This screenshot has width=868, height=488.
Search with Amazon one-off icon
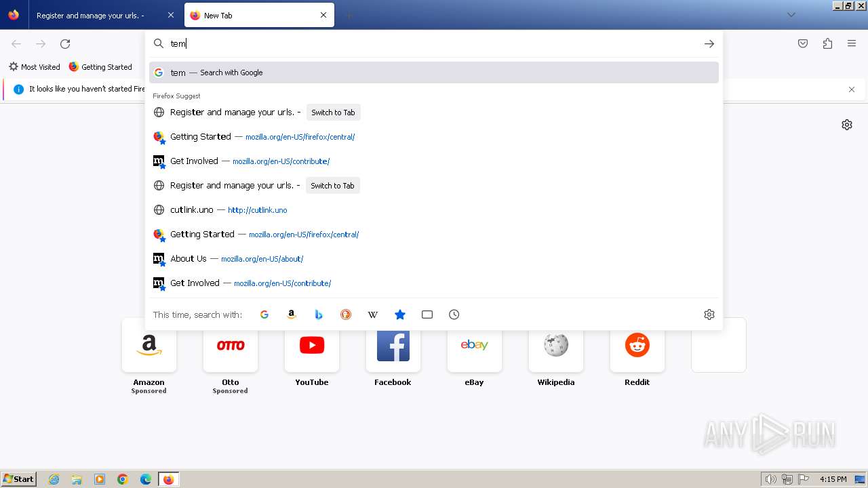292,314
